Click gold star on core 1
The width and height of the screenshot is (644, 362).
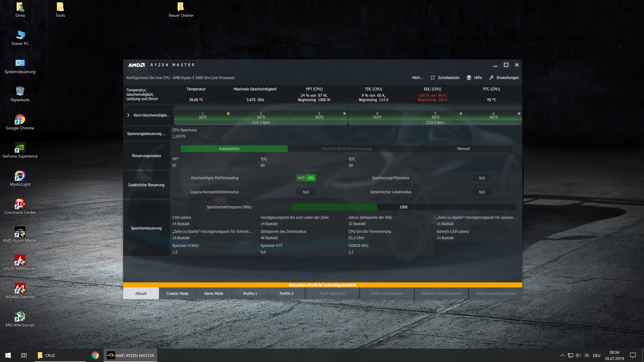tap(228, 113)
